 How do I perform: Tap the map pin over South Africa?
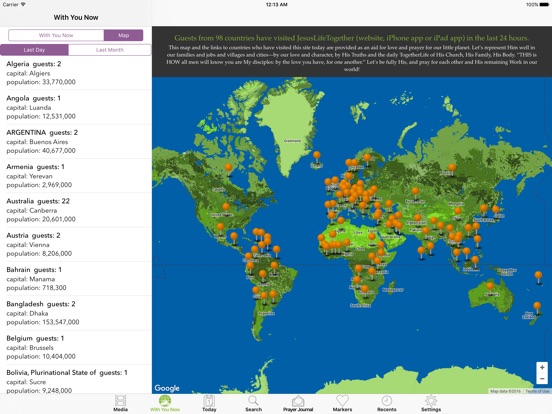[x=365, y=290]
